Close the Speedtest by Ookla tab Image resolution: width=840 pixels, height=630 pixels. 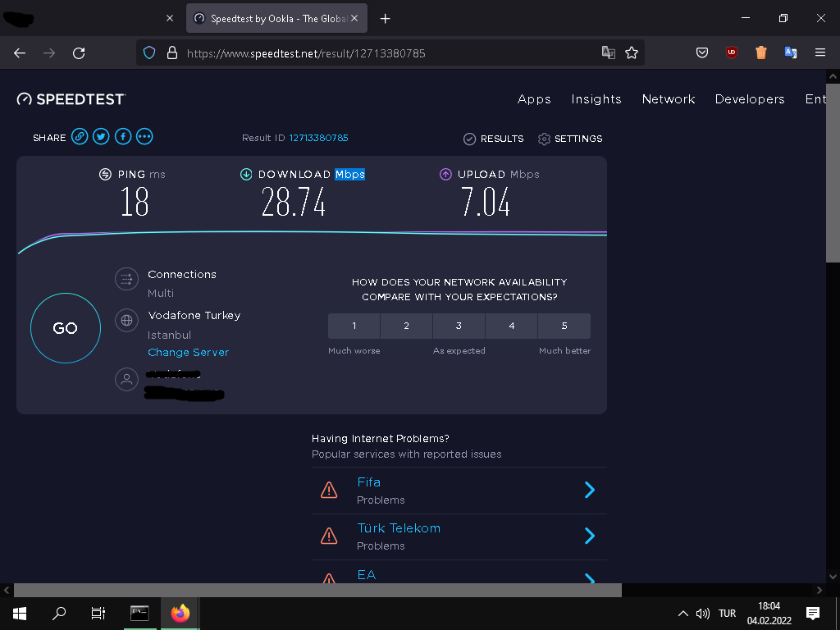(354, 18)
